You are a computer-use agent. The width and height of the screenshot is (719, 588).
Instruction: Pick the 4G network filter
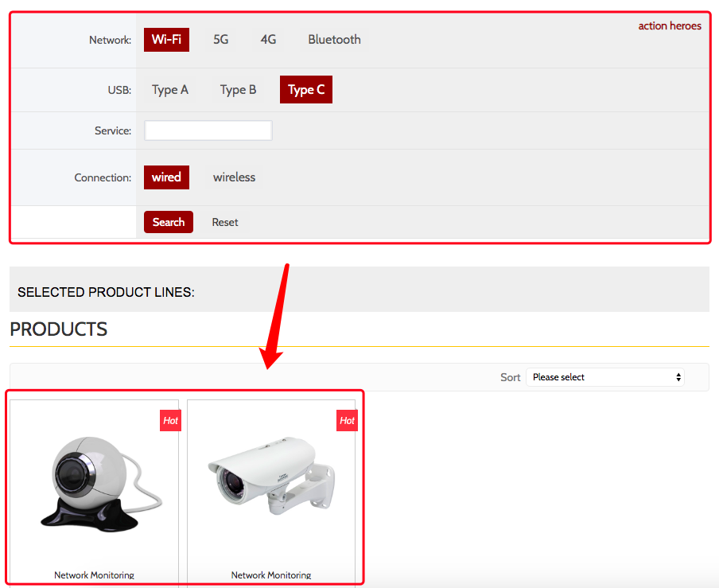[x=268, y=40]
